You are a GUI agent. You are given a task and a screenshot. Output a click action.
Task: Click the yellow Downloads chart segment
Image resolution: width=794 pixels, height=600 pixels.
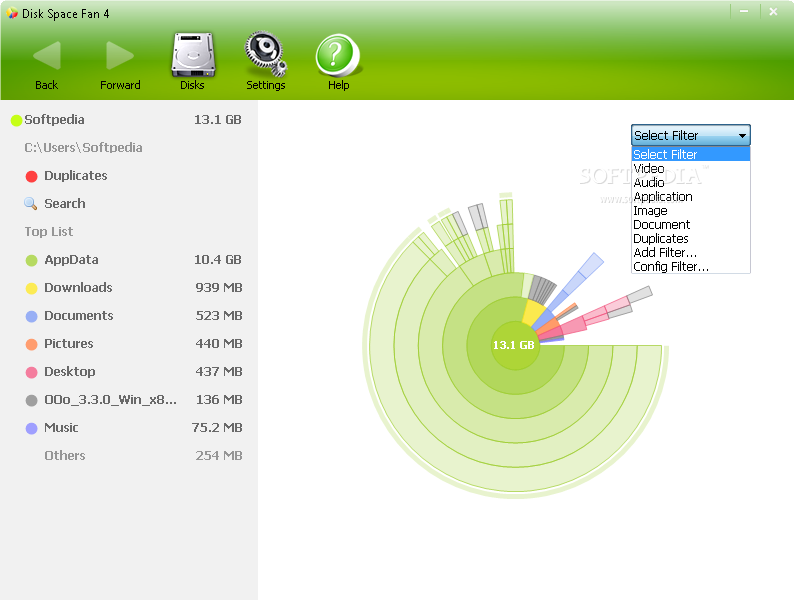coord(532,311)
